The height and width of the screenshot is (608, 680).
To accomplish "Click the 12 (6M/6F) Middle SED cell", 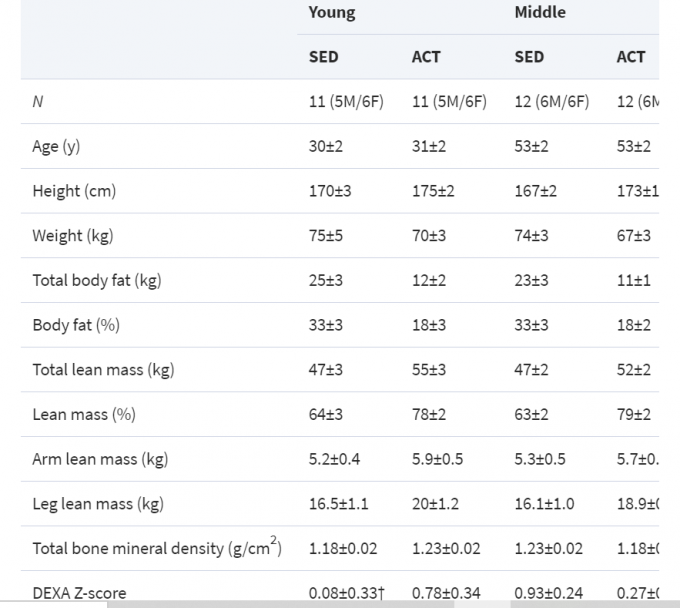I will coord(552,102).
